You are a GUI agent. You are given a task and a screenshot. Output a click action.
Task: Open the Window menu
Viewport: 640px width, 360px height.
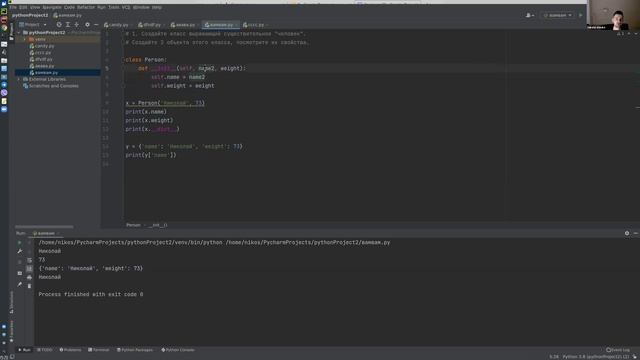(x=141, y=7)
